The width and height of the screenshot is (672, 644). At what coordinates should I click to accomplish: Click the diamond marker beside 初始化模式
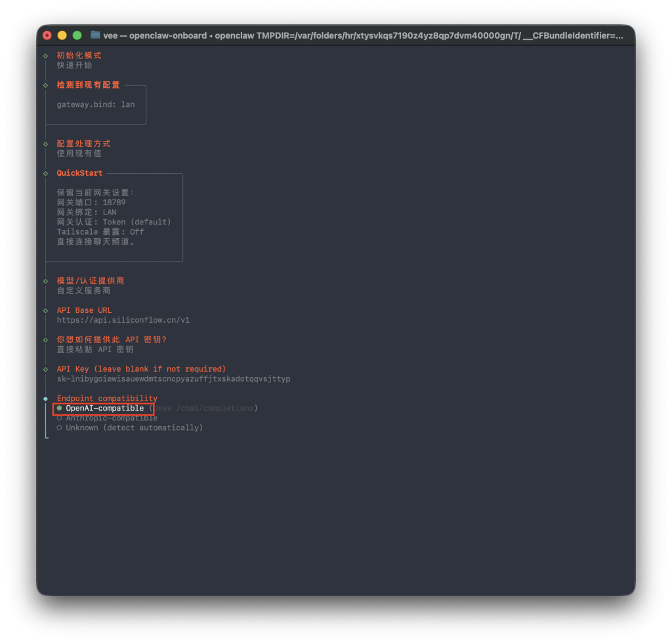pyautogui.click(x=45, y=56)
